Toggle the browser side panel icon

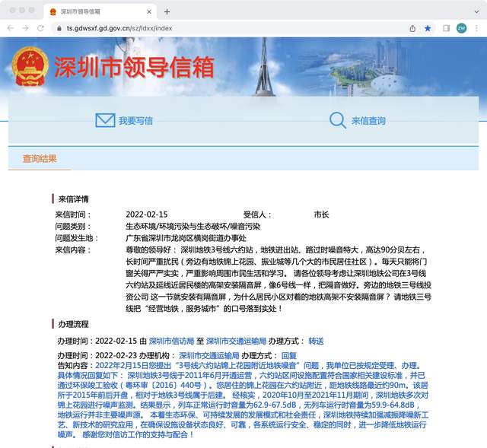click(x=447, y=28)
